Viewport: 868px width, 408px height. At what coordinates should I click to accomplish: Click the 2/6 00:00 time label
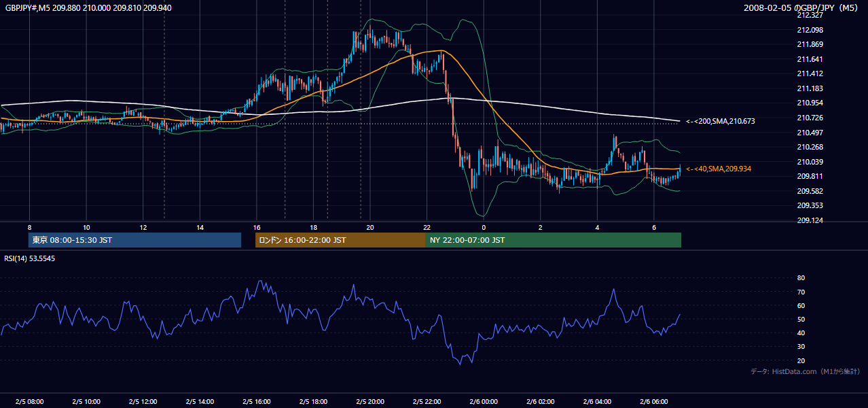click(483, 402)
